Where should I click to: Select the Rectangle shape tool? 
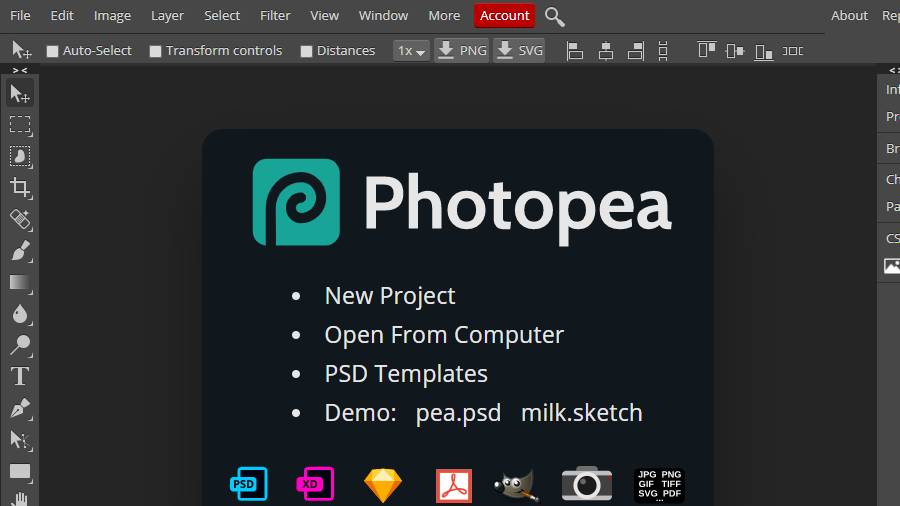click(x=20, y=472)
